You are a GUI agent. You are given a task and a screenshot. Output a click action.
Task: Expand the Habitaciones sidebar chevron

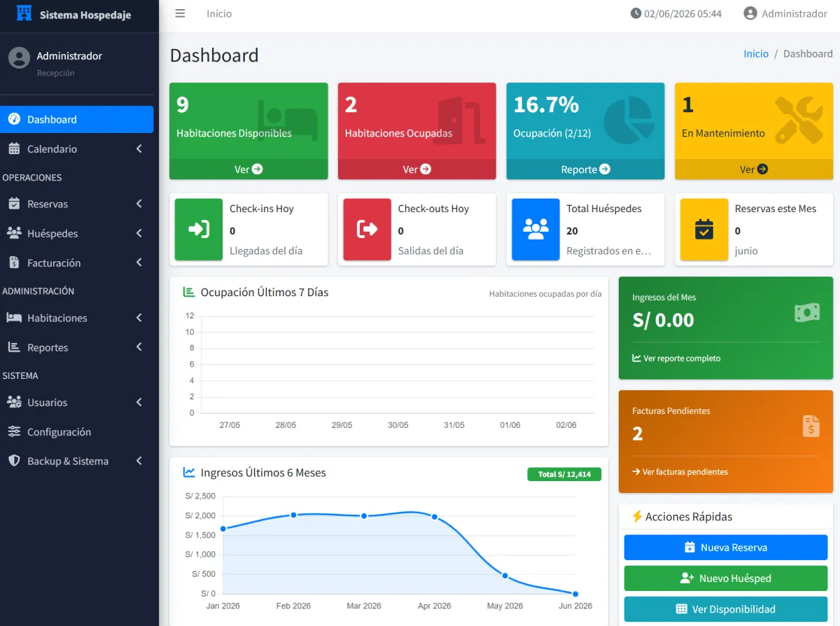[x=139, y=318]
